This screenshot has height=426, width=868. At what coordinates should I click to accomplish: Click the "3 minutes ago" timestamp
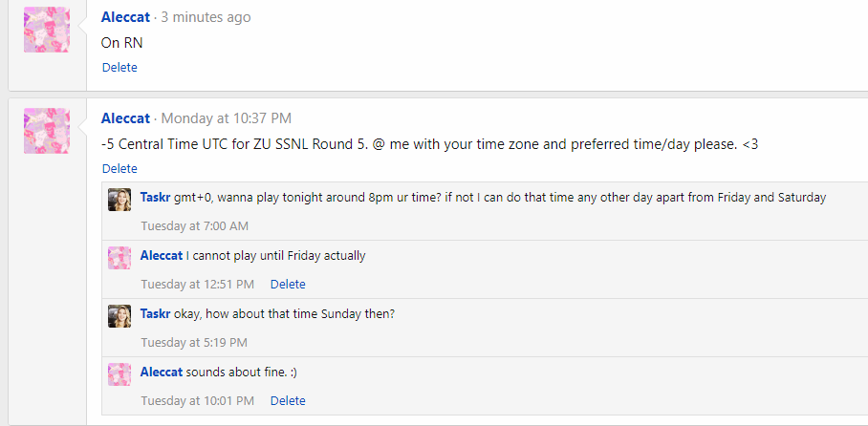206,17
